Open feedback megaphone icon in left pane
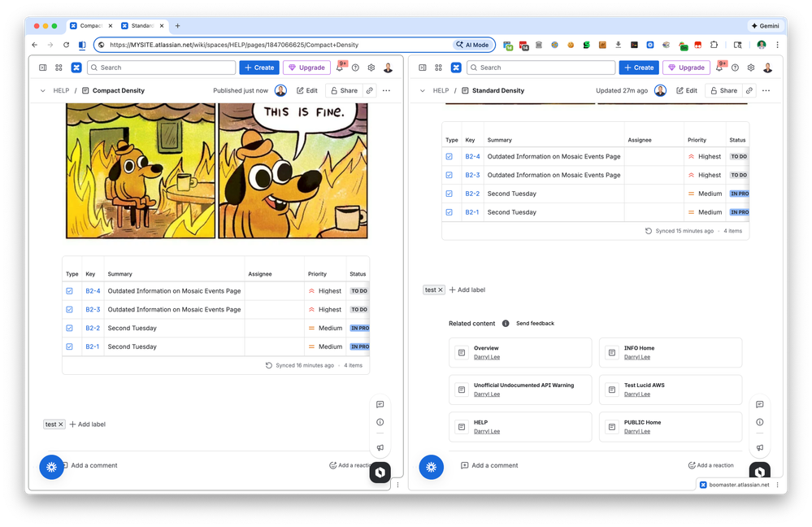The height and width of the screenshot is (527, 812). (x=380, y=447)
